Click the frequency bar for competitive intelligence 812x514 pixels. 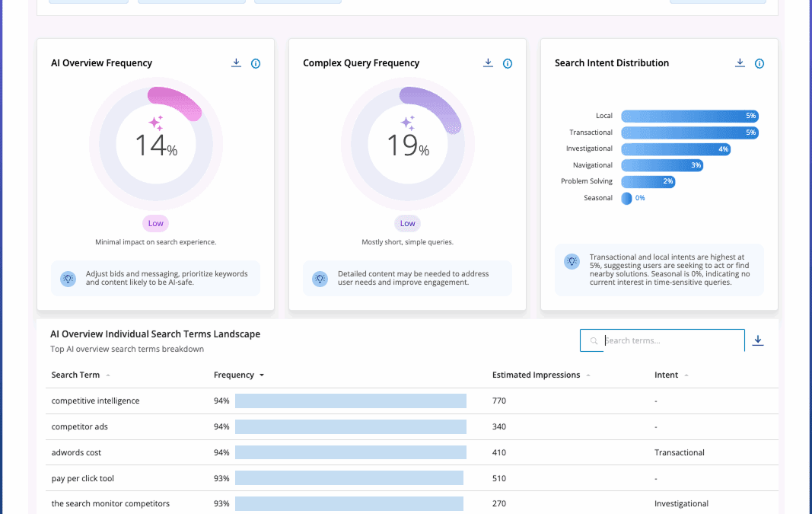coord(351,401)
